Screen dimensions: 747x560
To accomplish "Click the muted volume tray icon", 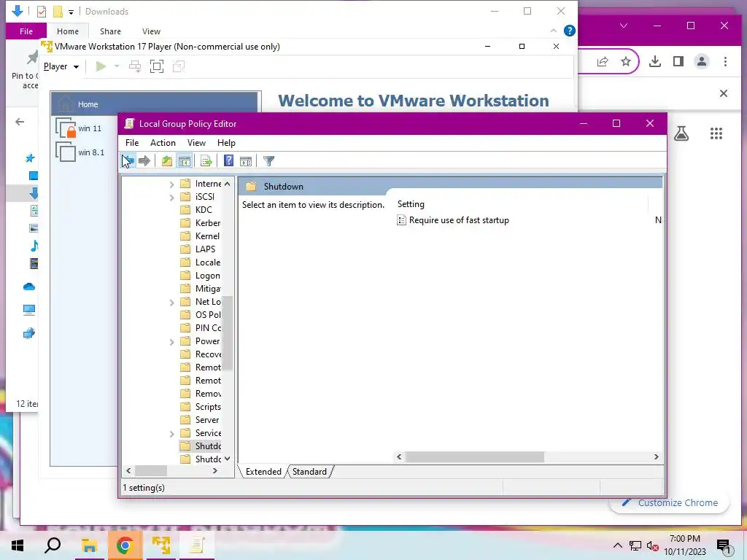I will pyautogui.click(x=652, y=546).
